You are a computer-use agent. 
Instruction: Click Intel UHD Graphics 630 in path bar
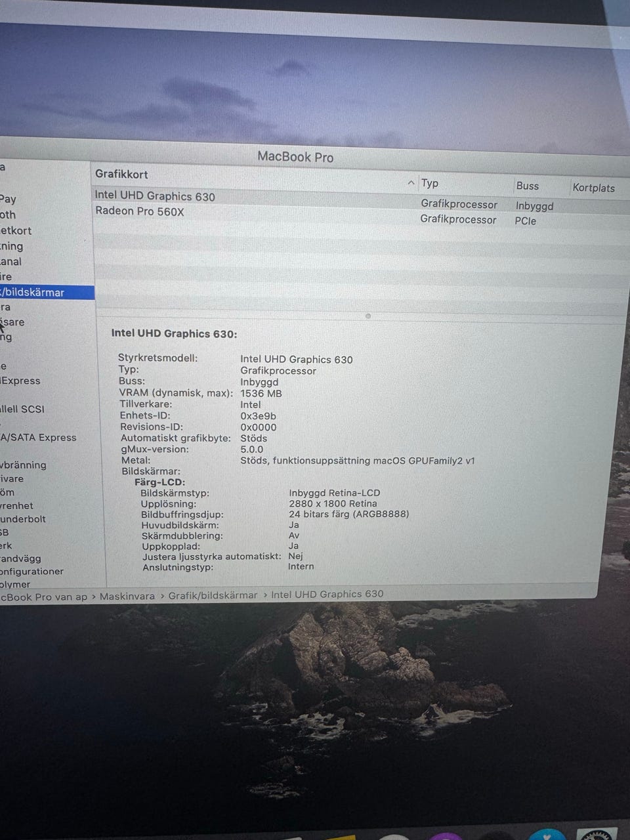click(327, 594)
